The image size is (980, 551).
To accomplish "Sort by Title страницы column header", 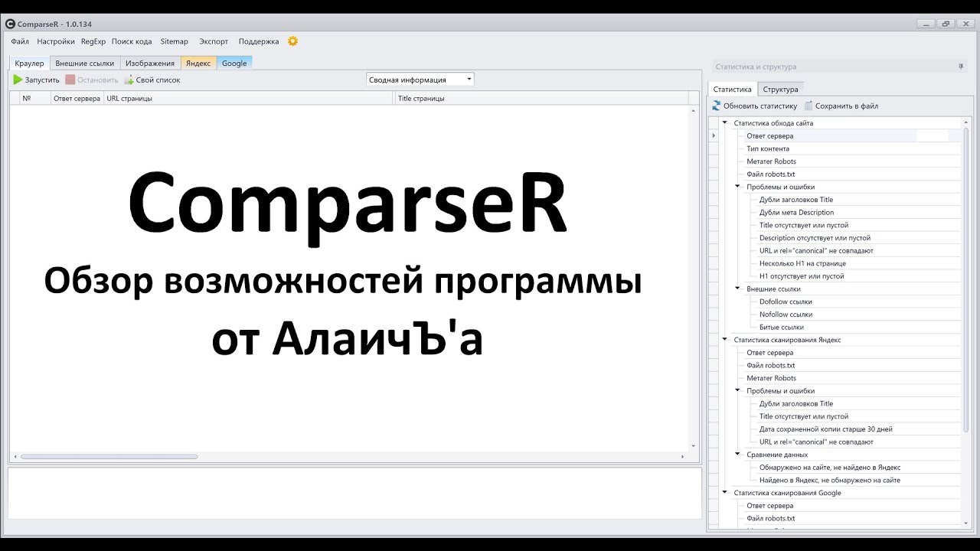I will click(542, 98).
